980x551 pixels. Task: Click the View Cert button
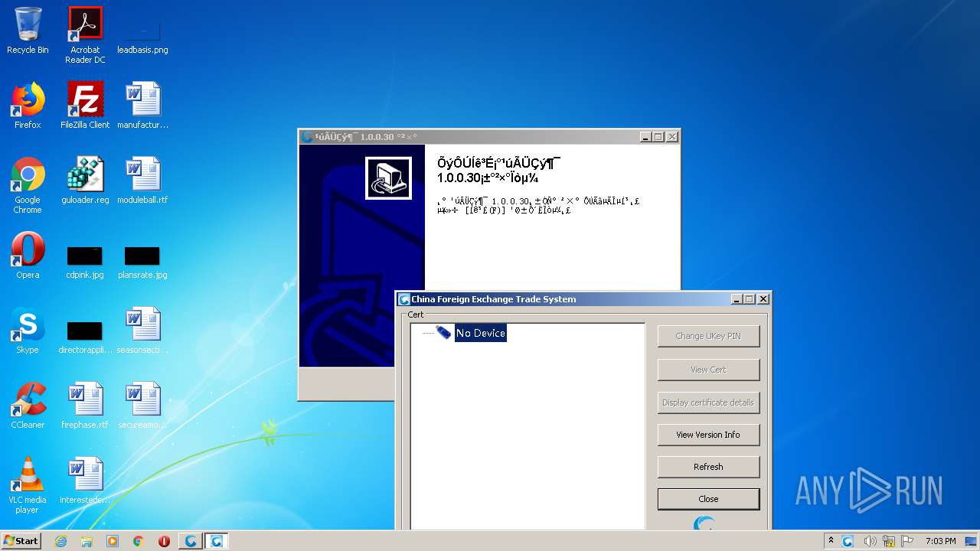[x=708, y=370]
